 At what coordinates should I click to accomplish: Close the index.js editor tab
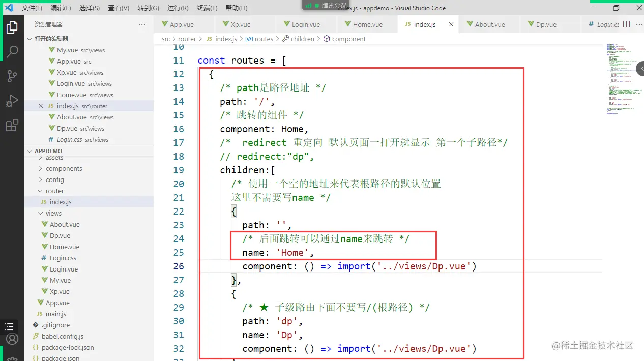(x=451, y=24)
